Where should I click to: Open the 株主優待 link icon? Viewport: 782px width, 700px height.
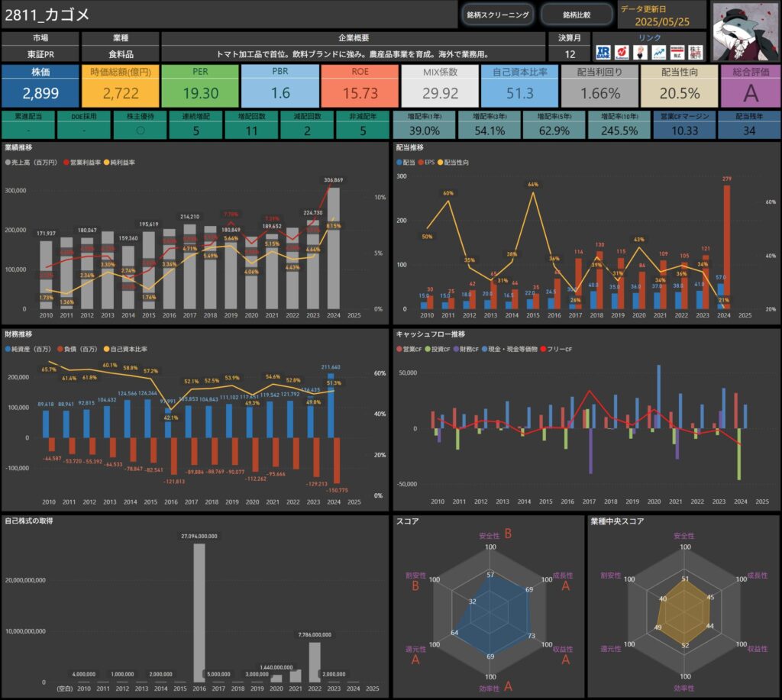(x=695, y=53)
